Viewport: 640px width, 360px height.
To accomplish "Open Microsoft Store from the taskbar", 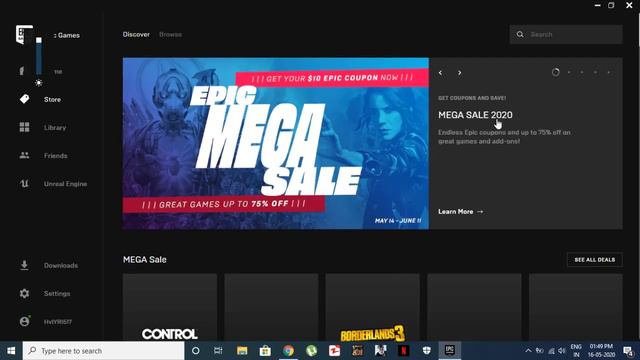I will [265, 351].
